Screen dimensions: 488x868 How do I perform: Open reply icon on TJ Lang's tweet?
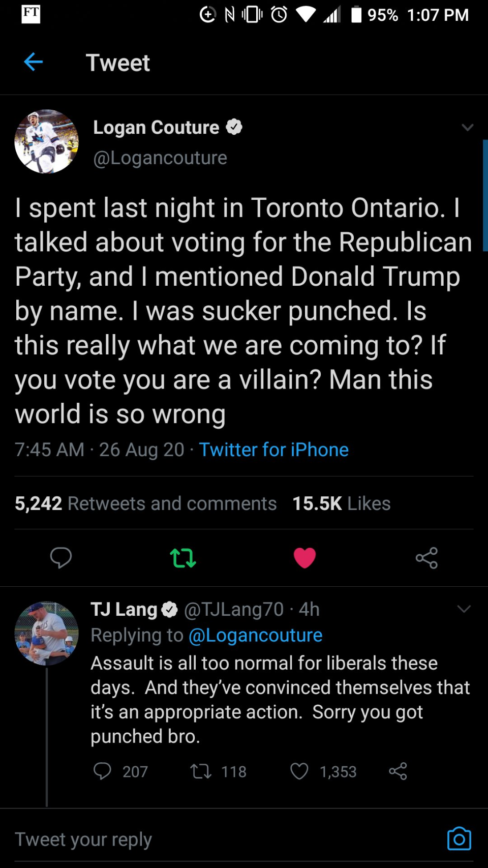tap(102, 771)
